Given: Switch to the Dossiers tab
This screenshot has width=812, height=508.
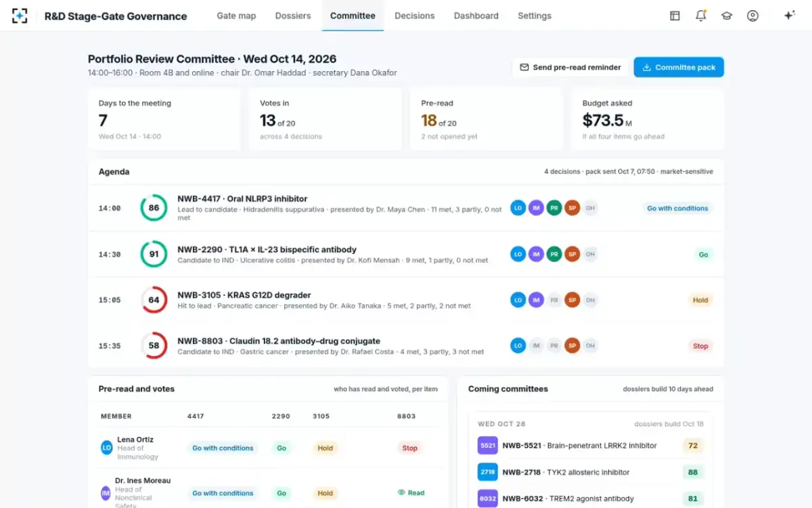Looking at the screenshot, I should click(x=293, y=16).
